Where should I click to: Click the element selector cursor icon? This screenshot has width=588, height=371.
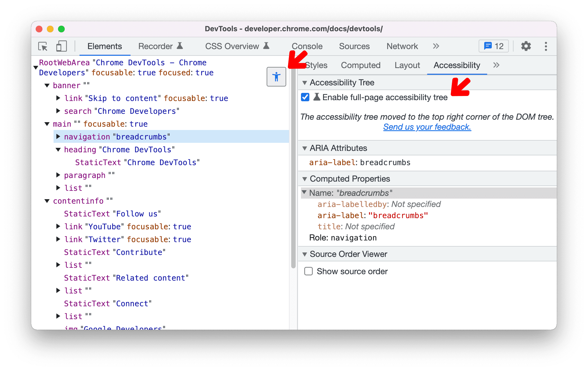(43, 46)
